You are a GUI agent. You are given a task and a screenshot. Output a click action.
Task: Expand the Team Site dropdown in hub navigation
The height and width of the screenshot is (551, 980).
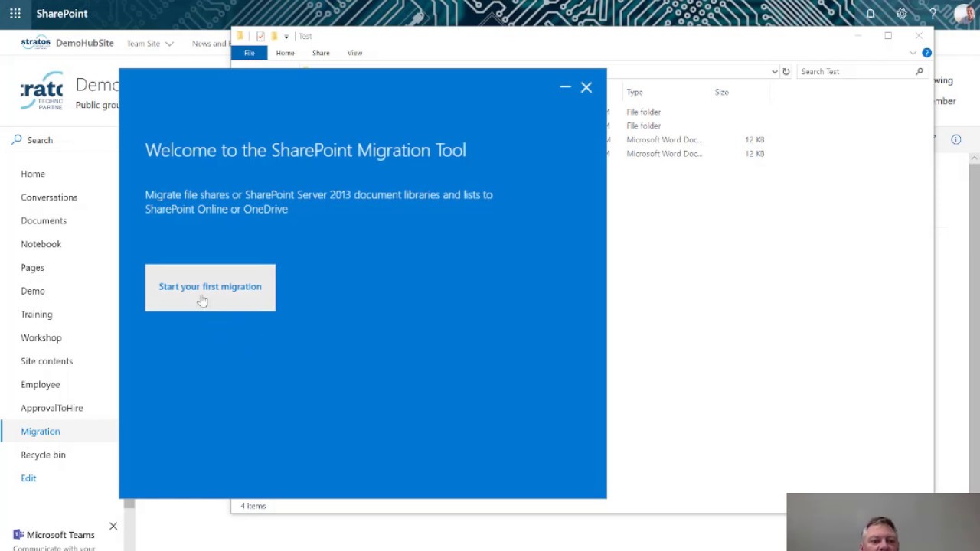click(x=169, y=44)
